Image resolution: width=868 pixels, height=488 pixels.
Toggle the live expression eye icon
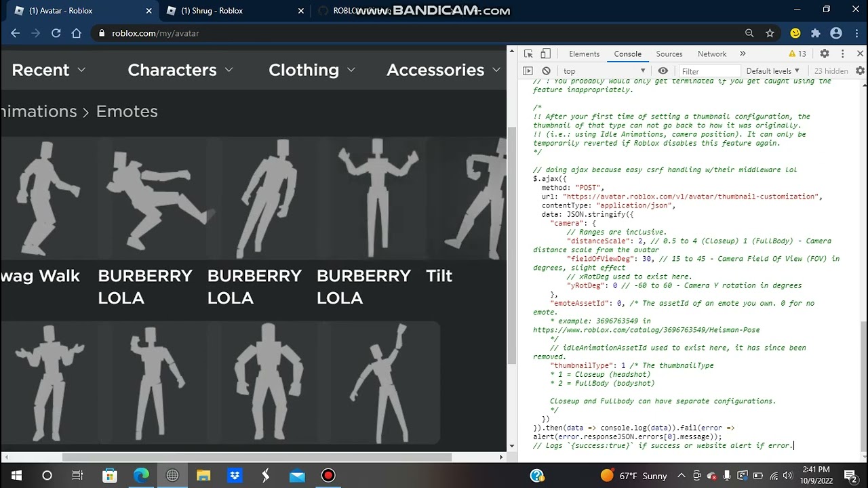coord(663,71)
